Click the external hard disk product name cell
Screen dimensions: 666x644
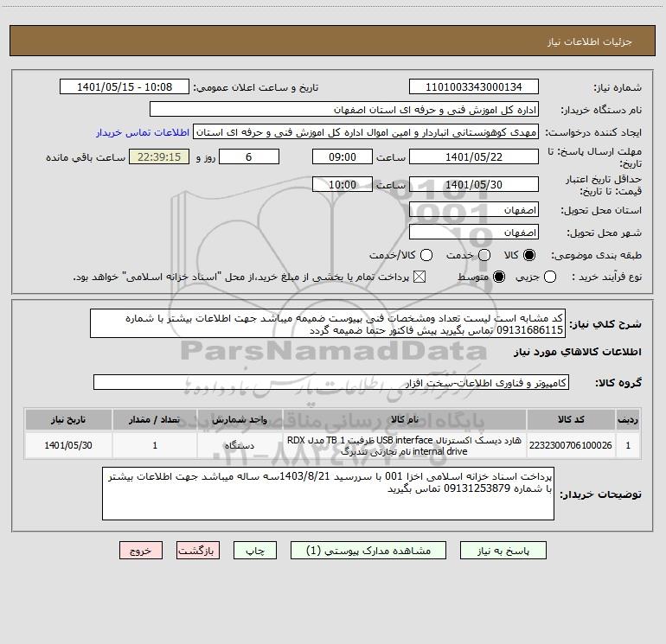point(405,445)
